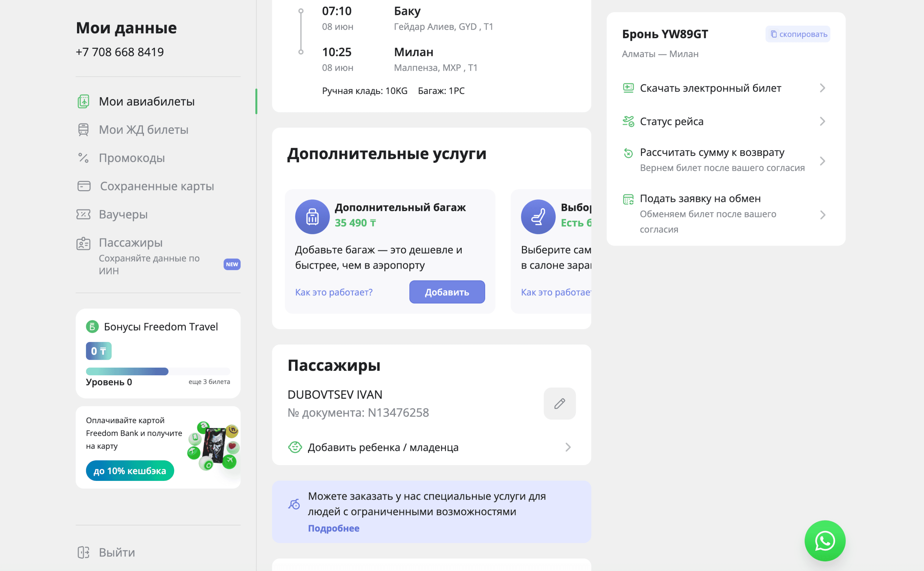The height and width of the screenshot is (571, 924).
Task: Open the Мои ЖД билеты menu item
Action: pos(143,130)
